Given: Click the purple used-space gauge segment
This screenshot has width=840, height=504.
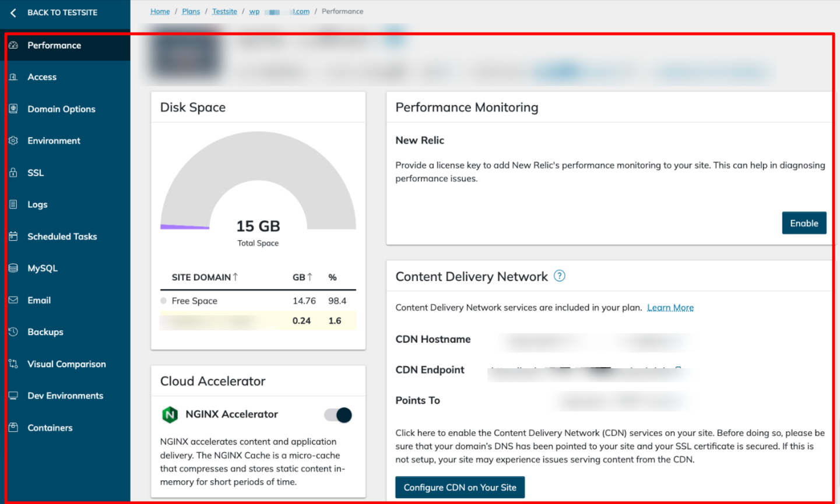Looking at the screenshot, I should (185, 227).
